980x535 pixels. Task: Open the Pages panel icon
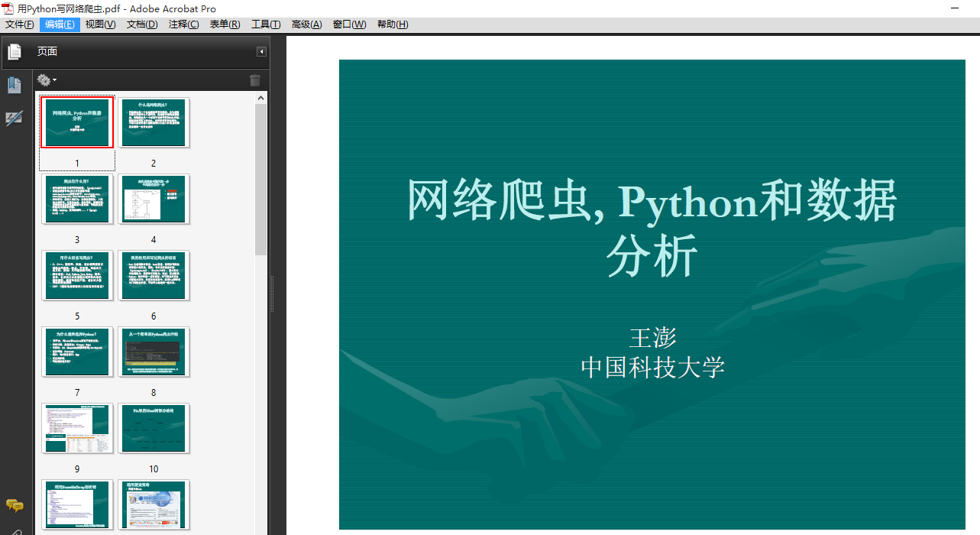[15, 52]
